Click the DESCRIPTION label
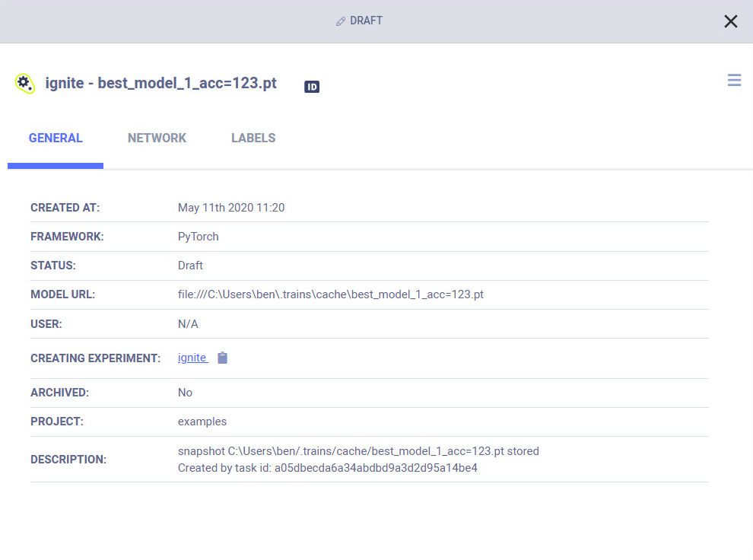Screen dimensions: 753x560 68,460
